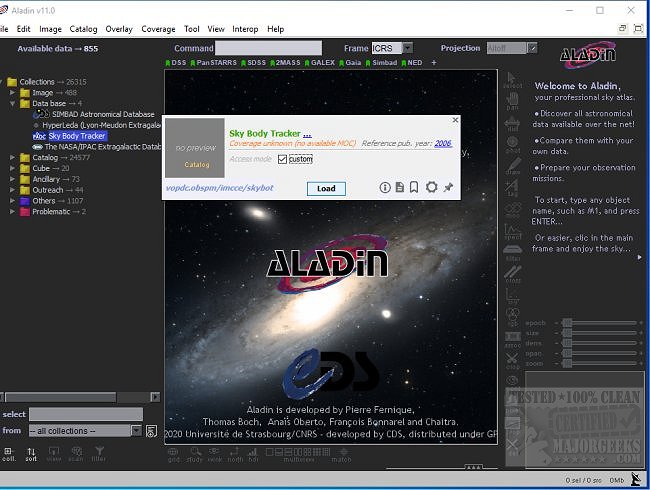650x490 pixels.
Task: Open the Image menu
Action: [50, 29]
